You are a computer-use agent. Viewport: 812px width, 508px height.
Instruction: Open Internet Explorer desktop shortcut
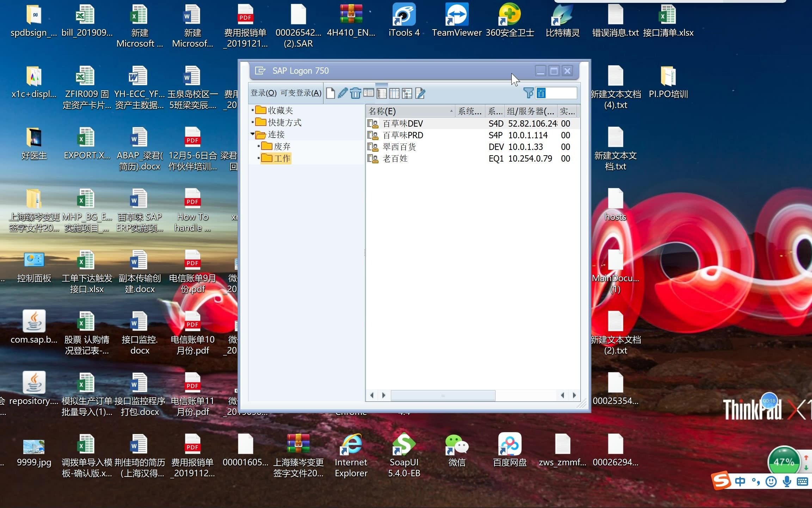click(351, 455)
